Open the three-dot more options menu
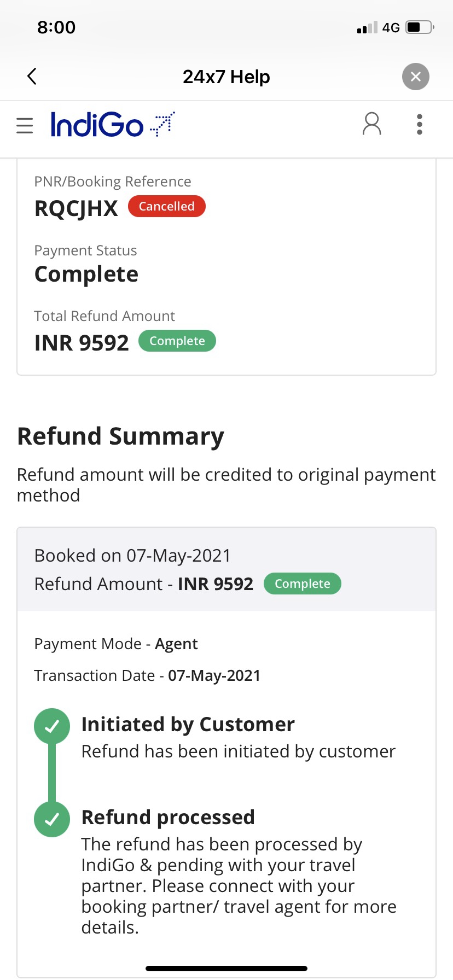The image size is (453, 980). (420, 125)
